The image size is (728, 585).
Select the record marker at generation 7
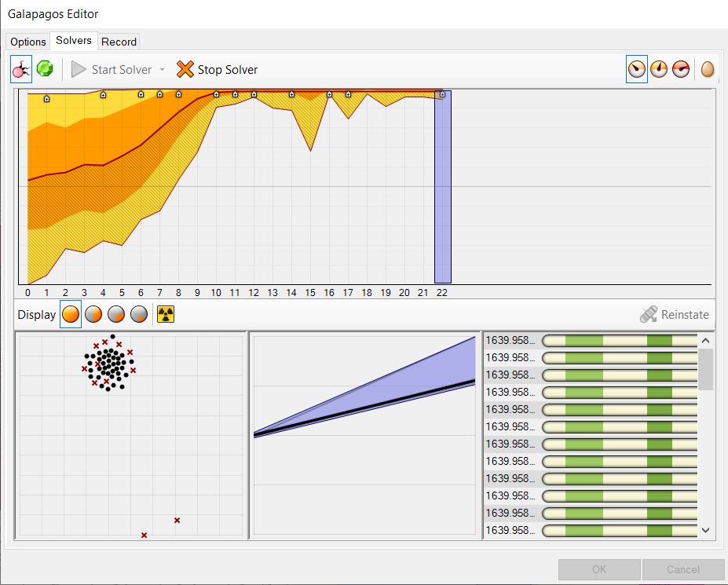coord(159,94)
